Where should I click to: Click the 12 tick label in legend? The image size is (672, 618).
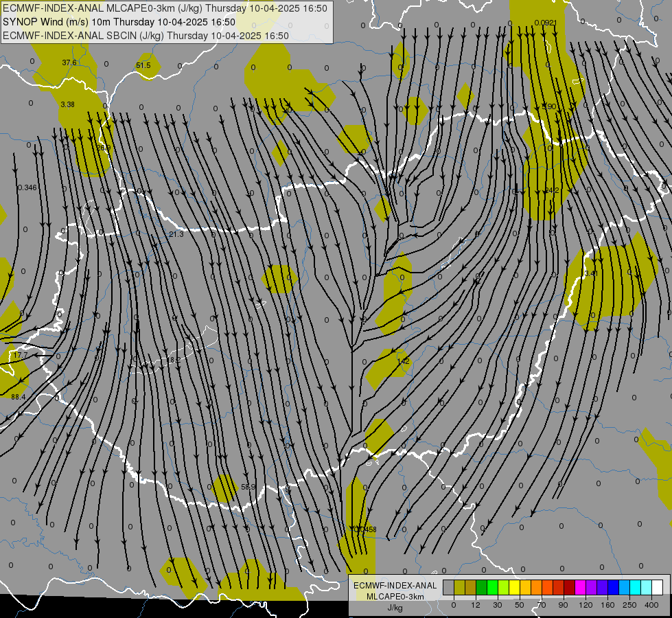click(476, 605)
